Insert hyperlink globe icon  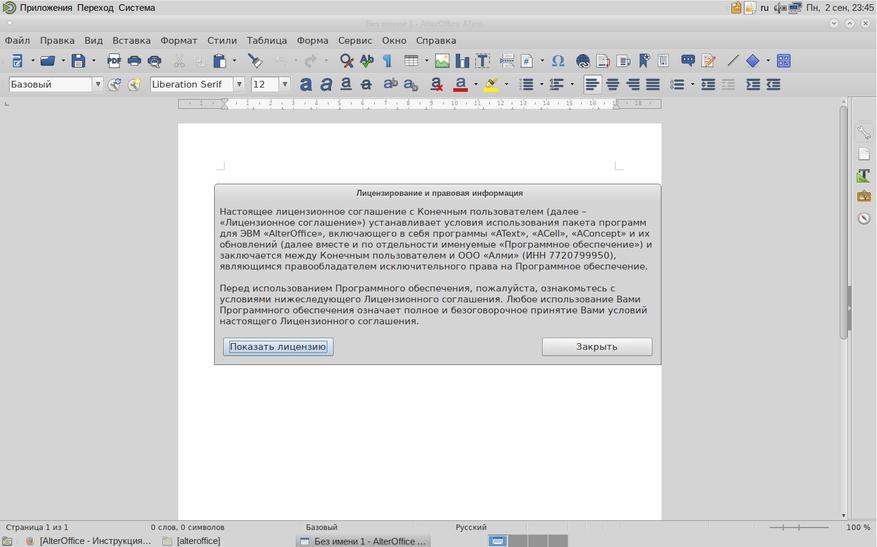click(x=583, y=61)
